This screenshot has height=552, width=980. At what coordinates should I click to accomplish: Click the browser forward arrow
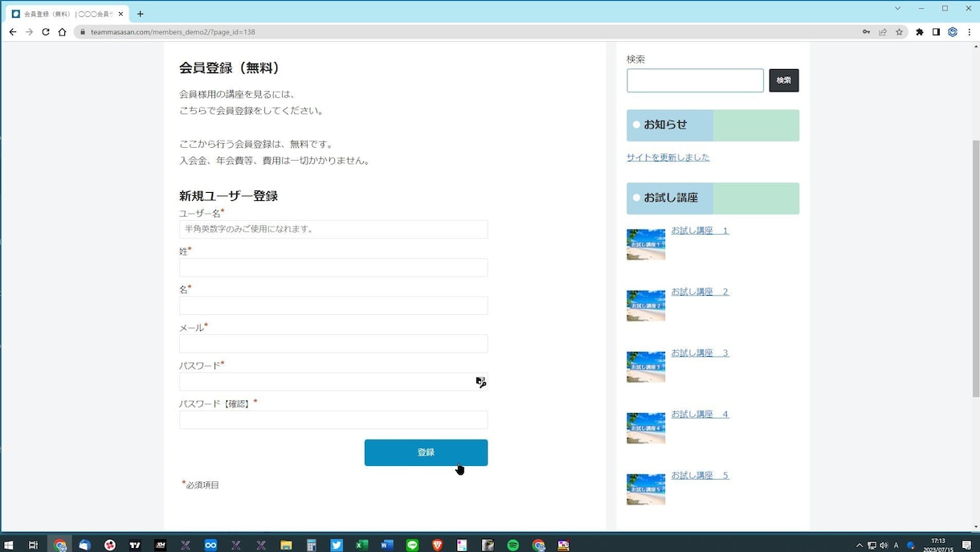[x=29, y=32]
